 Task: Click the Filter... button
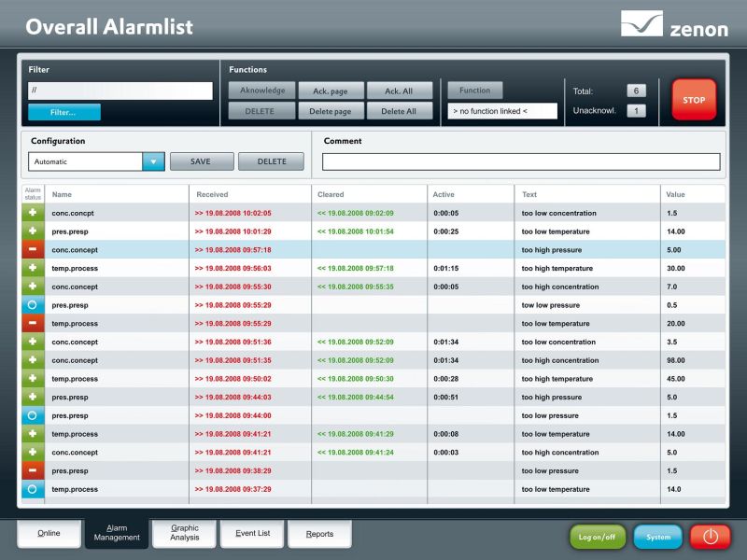[x=63, y=112]
